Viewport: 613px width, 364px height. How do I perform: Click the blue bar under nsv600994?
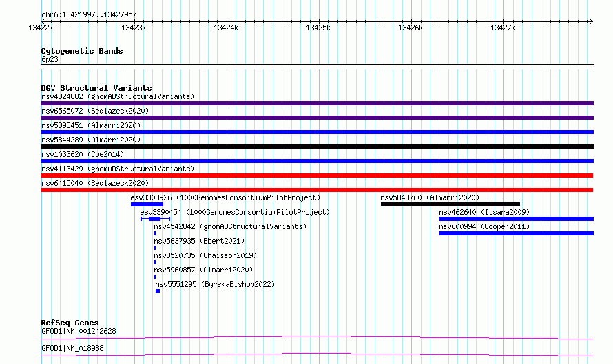pyautogui.click(x=517, y=233)
